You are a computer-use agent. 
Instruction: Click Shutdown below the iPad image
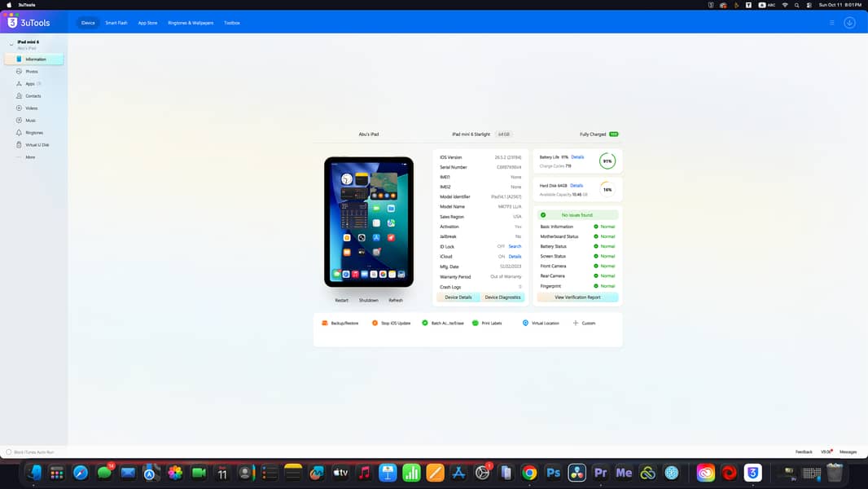coord(369,300)
